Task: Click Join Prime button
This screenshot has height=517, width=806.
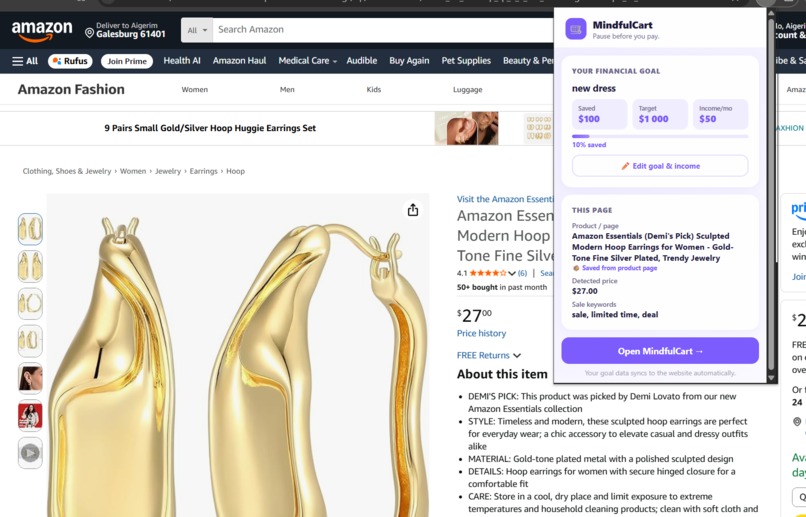Action: (127, 61)
